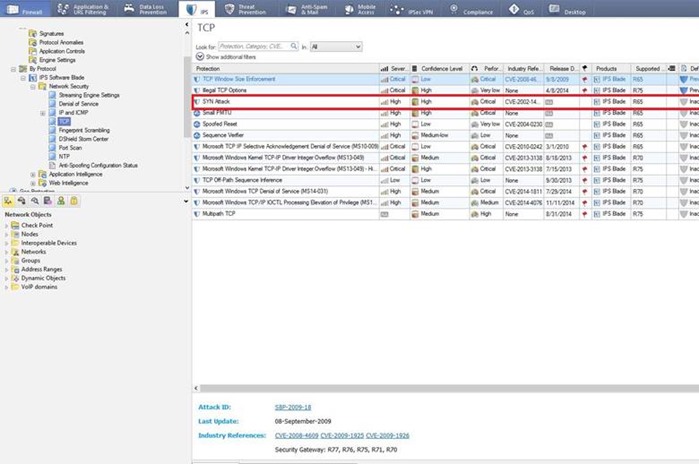Select the IPS tab

197,9
